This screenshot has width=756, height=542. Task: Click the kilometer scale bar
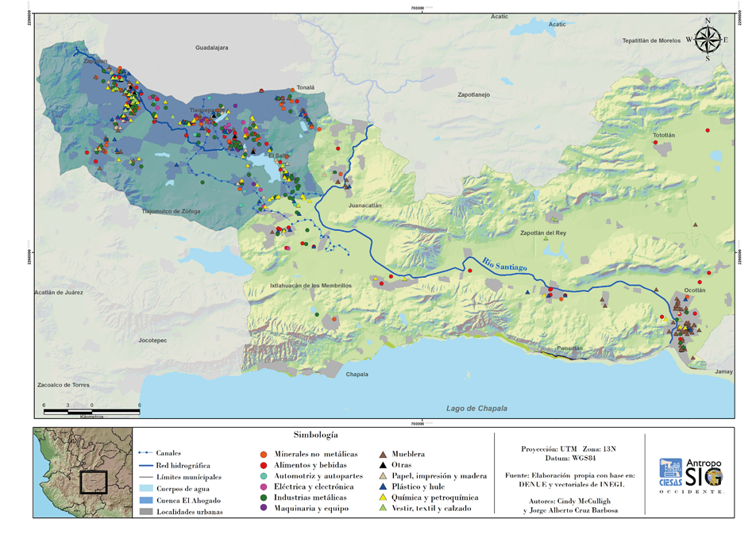[x=91, y=411]
